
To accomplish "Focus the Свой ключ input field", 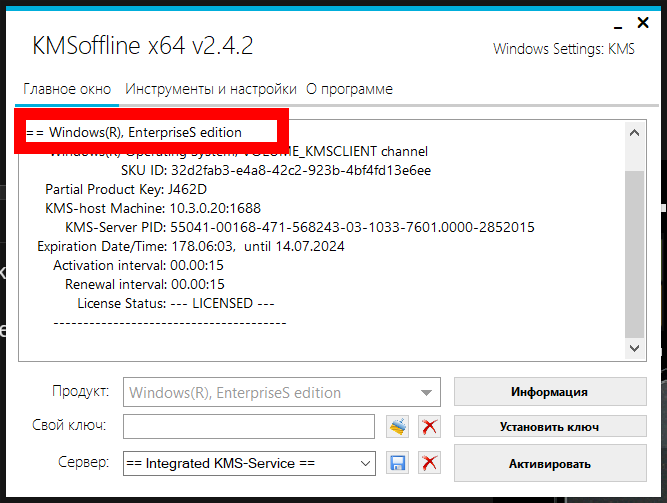I will pos(249,426).
